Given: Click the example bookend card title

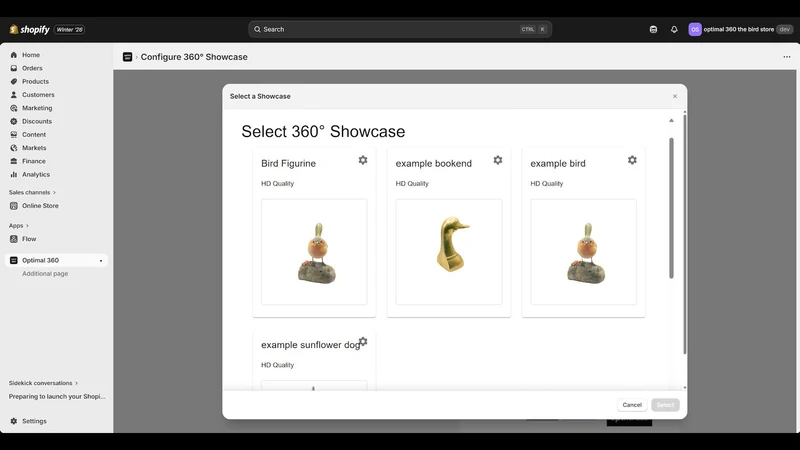Looking at the screenshot, I should [433, 163].
